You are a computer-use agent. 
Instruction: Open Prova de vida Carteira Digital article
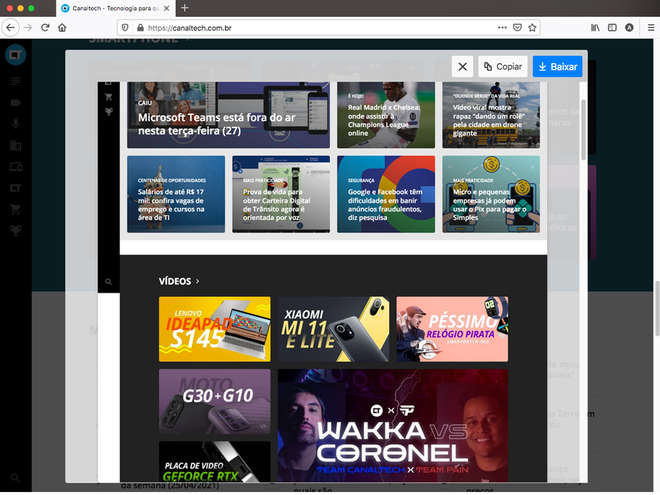tap(281, 194)
